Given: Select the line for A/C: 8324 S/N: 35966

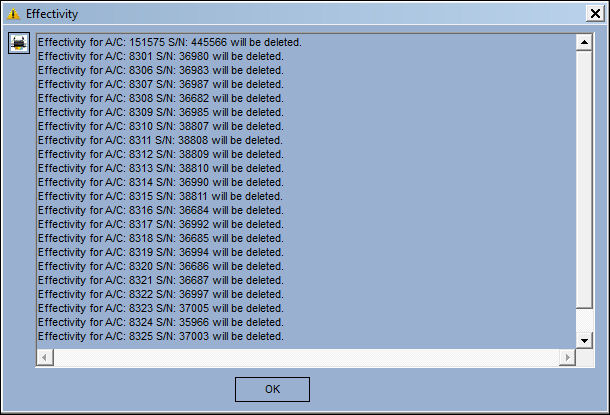Looking at the screenshot, I should point(161,322).
